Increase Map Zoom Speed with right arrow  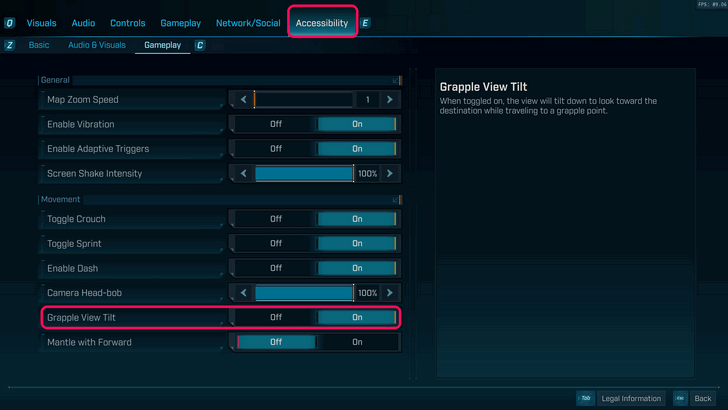click(390, 99)
